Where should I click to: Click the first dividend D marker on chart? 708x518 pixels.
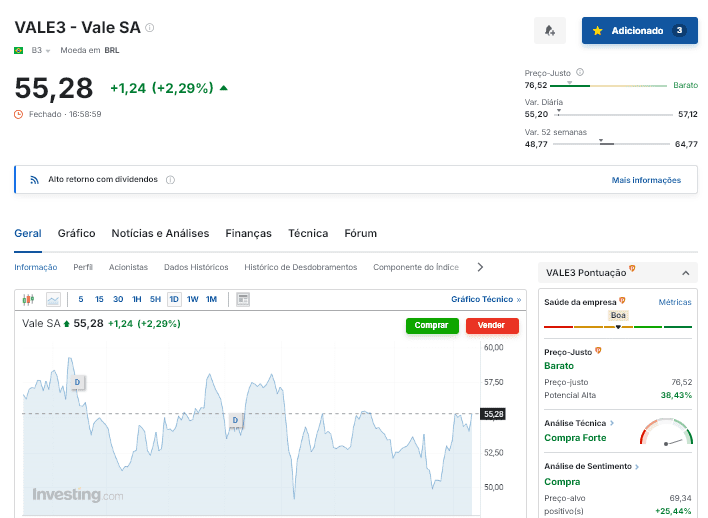77,383
